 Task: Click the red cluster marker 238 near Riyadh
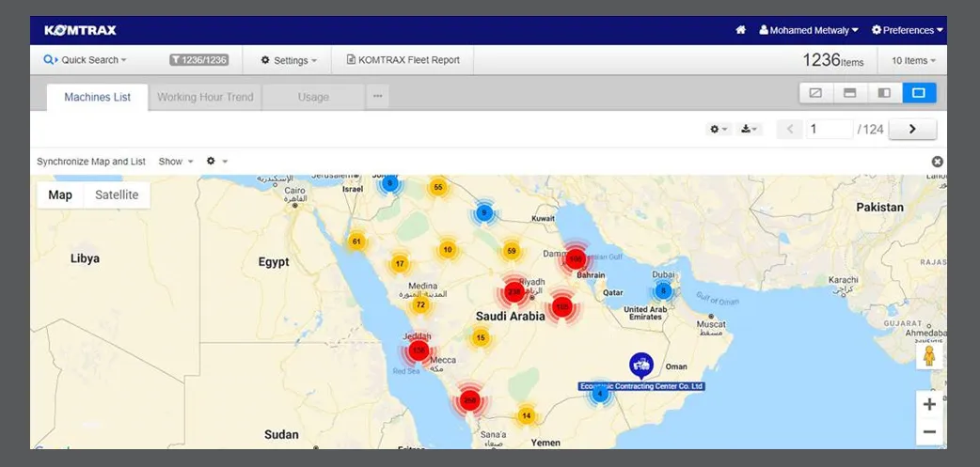[x=514, y=292]
